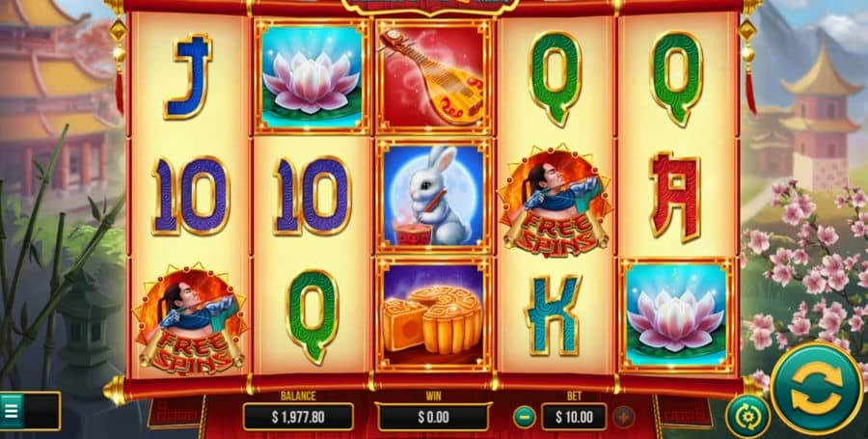Screen dimensions: 868x439
Task: Spin the reels with the big button
Action: [x=817, y=389]
